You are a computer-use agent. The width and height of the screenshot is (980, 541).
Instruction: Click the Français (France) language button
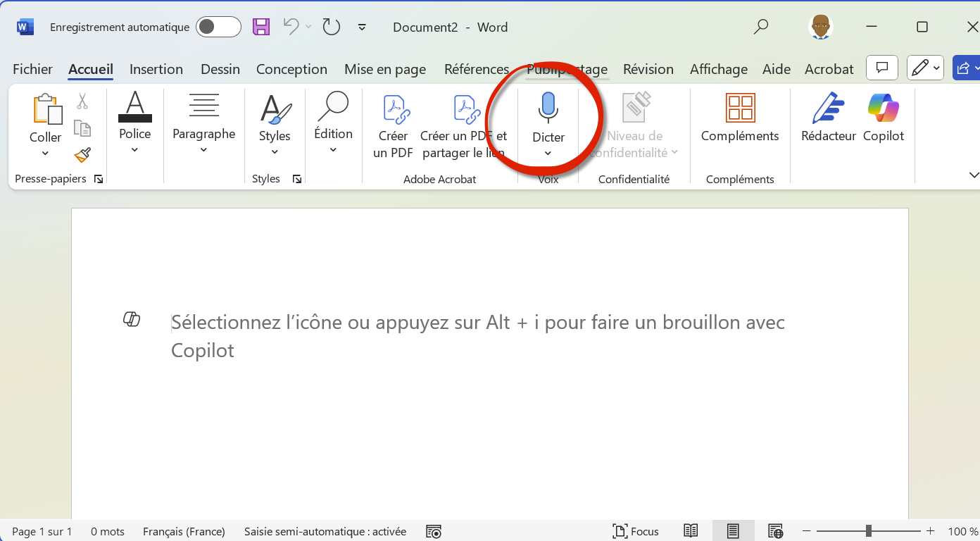pyautogui.click(x=184, y=531)
